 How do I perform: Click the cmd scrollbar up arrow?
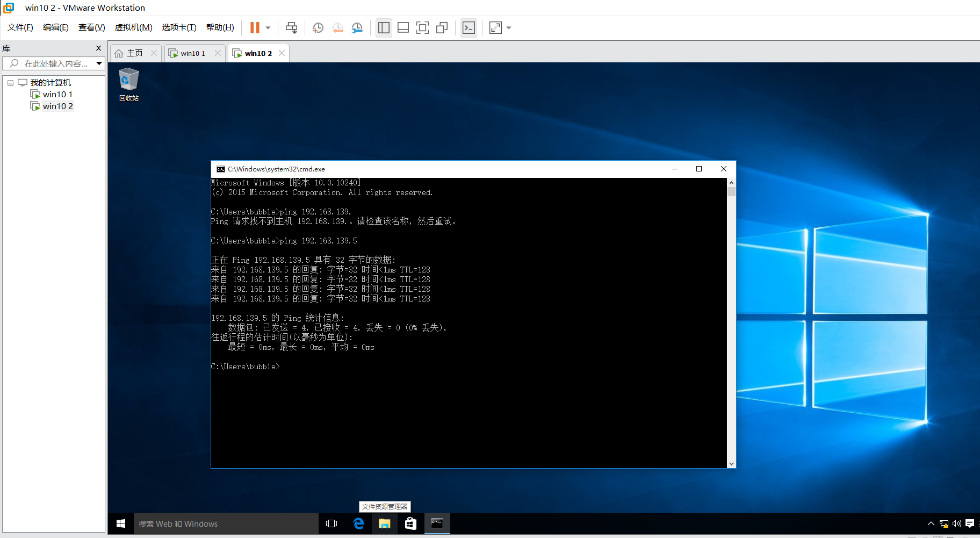click(x=731, y=183)
